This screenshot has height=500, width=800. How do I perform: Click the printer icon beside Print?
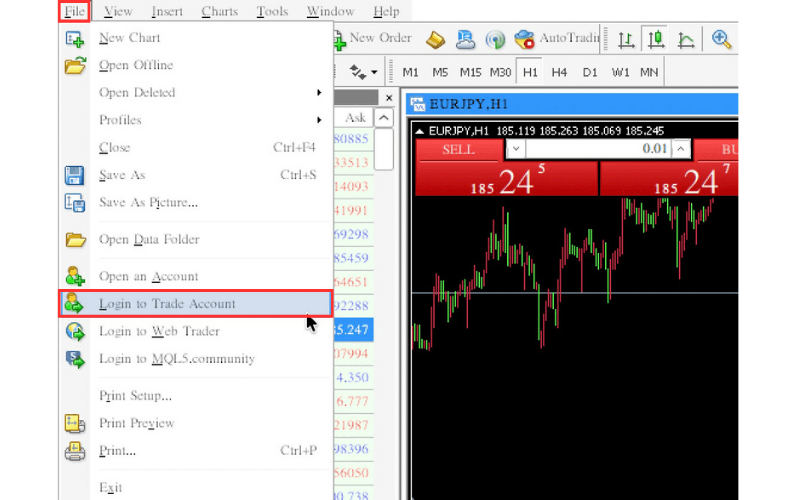click(x=75, y=451)
